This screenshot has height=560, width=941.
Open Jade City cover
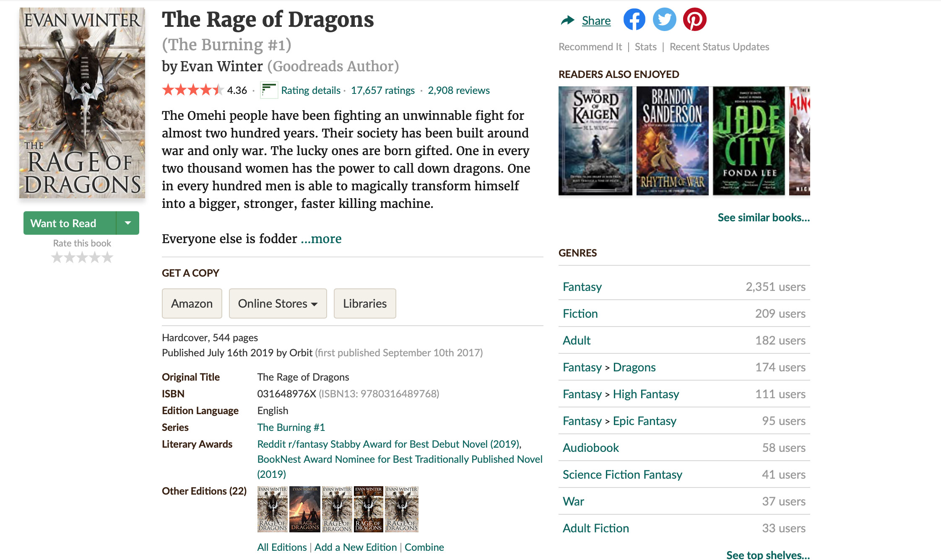click(x=749, y=141)
